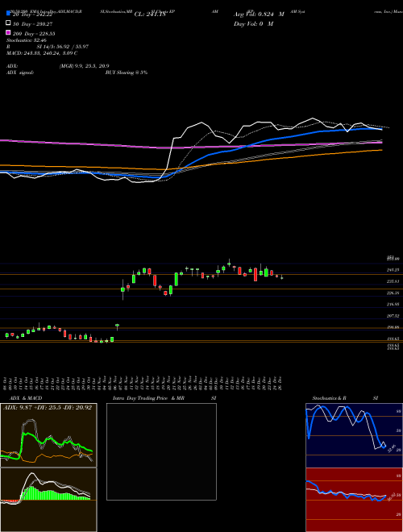Click the 'SI 14/5: 36.92 / 55.97' readout

[63, 47]
